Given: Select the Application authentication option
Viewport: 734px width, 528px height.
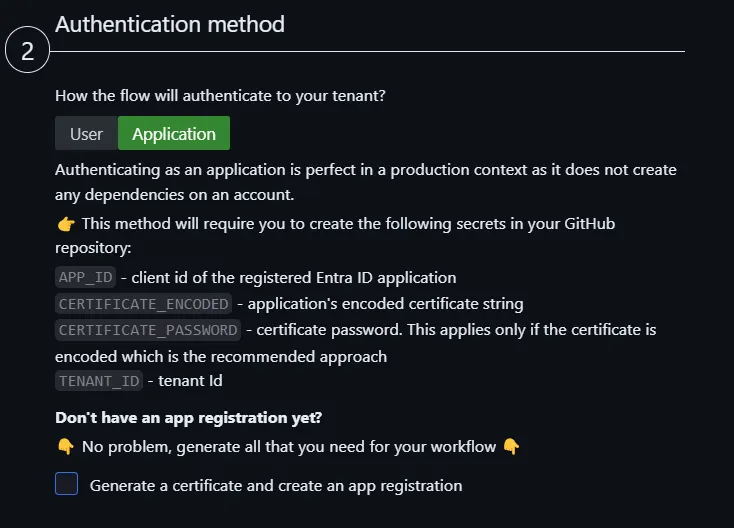Looking at the screenshot, I should point(174,134).
